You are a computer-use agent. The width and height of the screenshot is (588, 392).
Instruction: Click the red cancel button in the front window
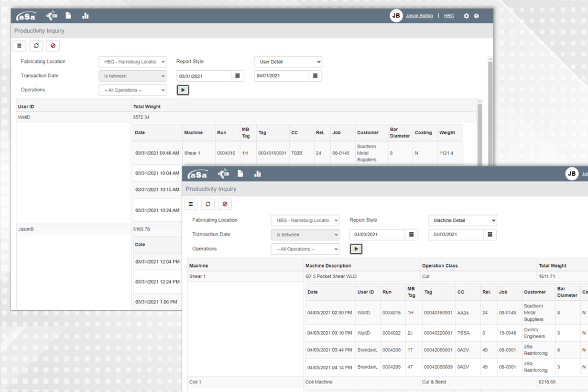coord(225,204)
